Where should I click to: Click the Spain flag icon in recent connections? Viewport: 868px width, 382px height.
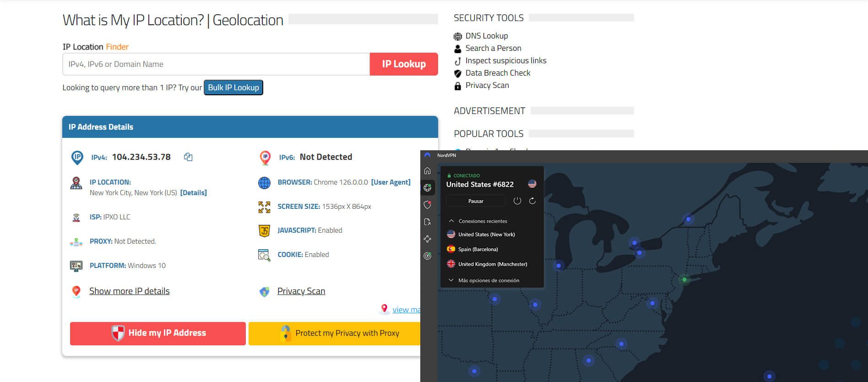[451, 249]
